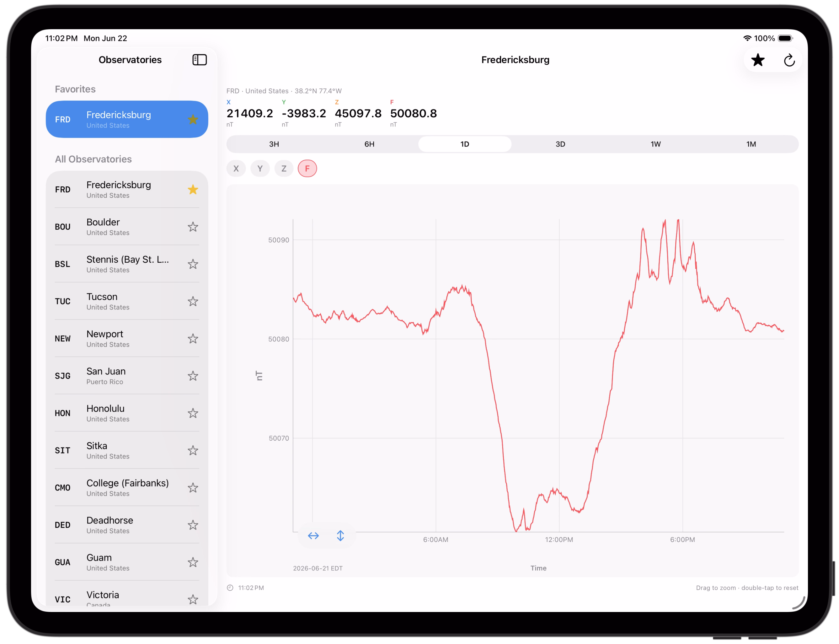Toggle the X component chart series

pyautogui.click(x=236, y=169)
